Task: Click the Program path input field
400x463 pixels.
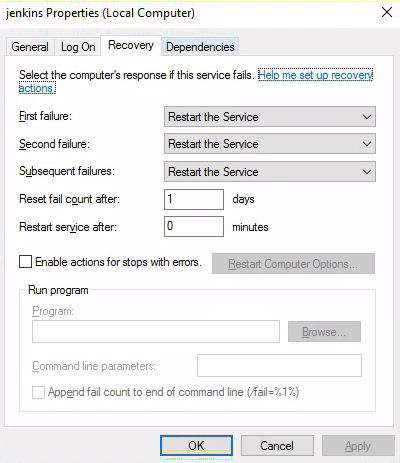Action: point(156,332)
